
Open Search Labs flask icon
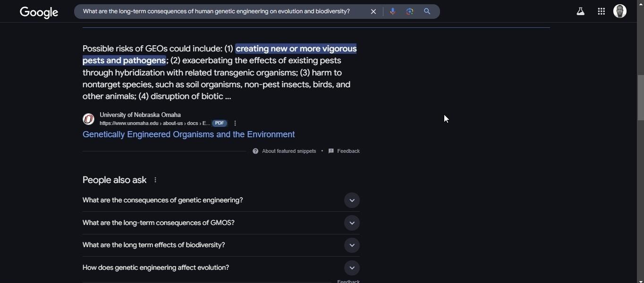click(x=581, y=11)
